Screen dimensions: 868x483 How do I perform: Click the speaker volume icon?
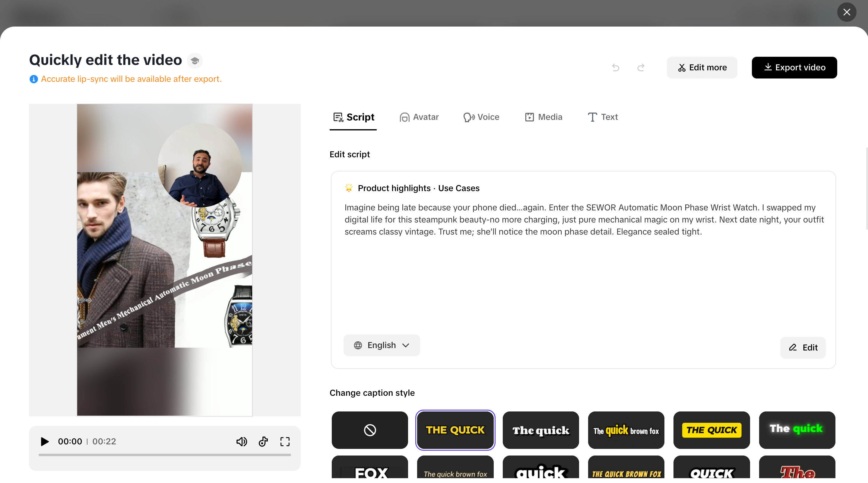(242, 441)
